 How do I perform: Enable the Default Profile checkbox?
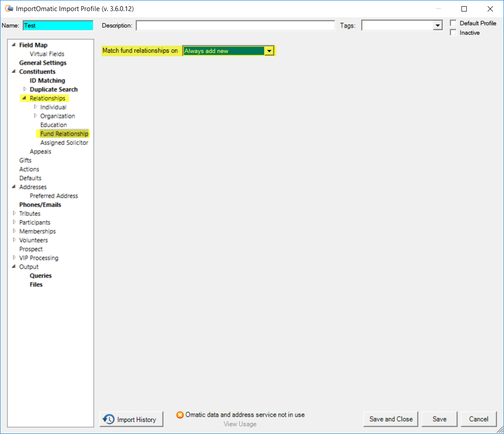[453, 23]
